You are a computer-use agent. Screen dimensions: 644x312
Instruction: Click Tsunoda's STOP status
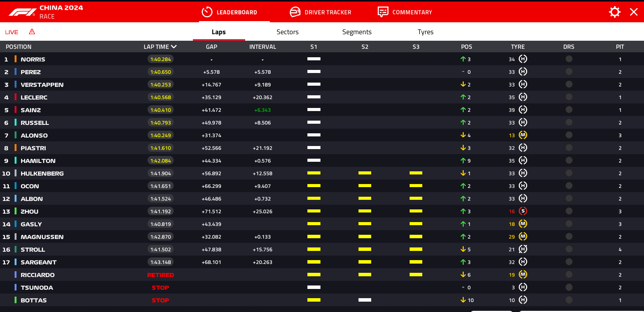tap(161, 287)
